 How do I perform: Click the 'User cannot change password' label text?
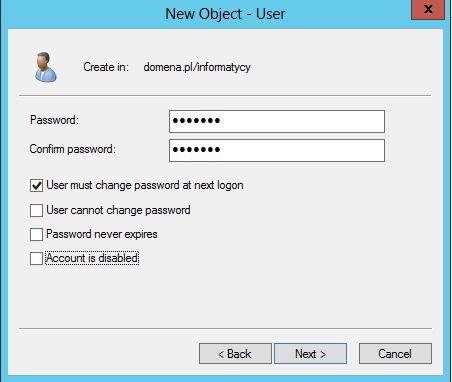[118, 210]
